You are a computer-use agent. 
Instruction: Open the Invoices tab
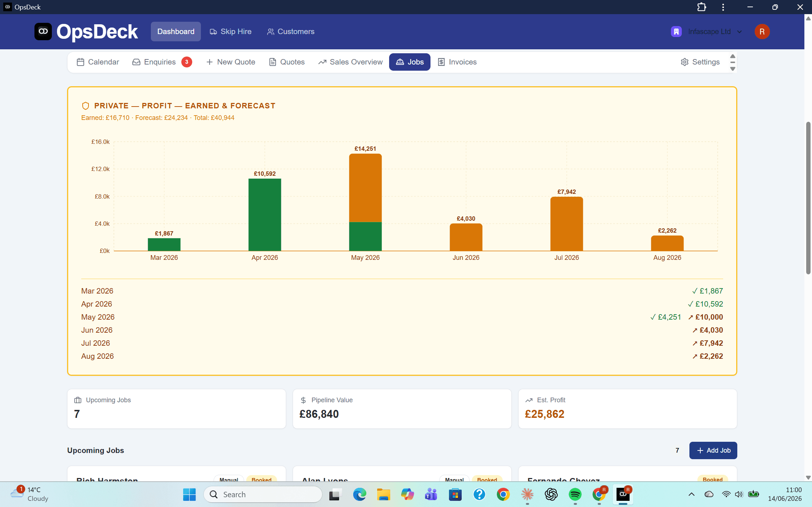(457, 62)
